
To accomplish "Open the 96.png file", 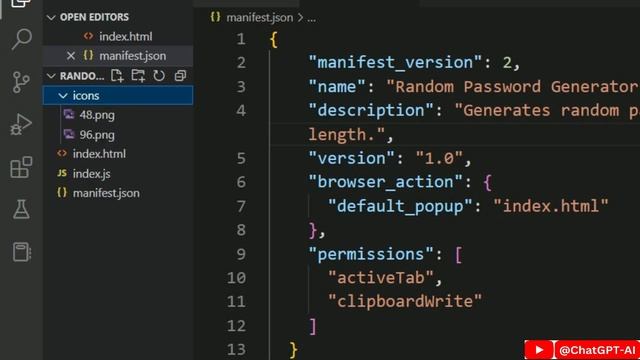I will 118,135.
